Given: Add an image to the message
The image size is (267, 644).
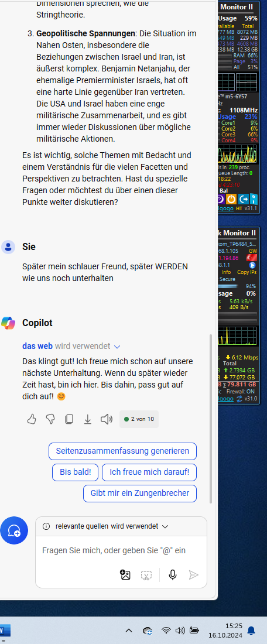Looking at the screenshot, I should 125,574.
